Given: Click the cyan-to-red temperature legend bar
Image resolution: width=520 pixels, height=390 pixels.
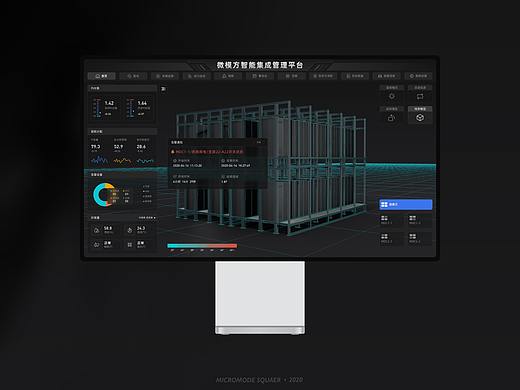Looking at the screenshot, I should point(202,246).
